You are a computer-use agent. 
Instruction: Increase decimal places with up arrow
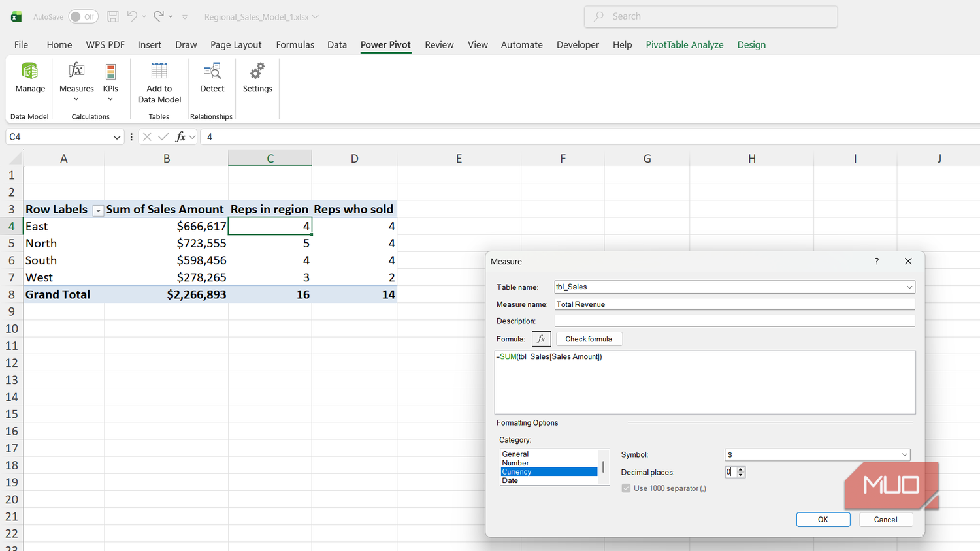741,469
